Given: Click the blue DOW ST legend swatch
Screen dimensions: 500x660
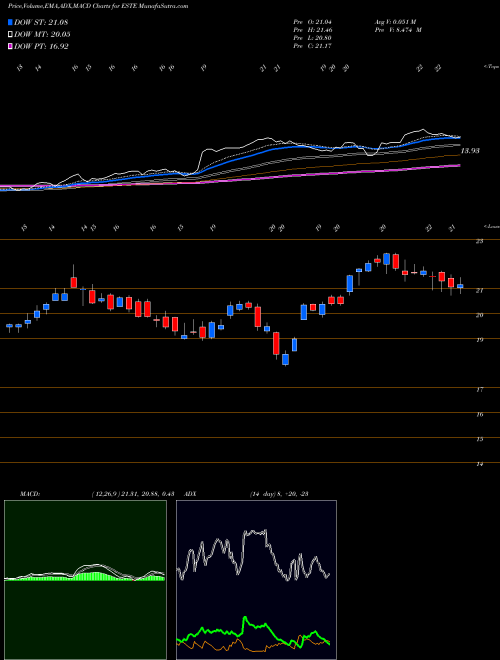Looking at the screenshot, I should pos(11,22).
